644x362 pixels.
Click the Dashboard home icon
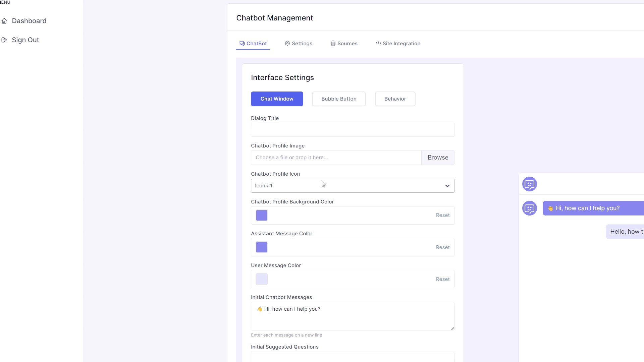pos(4,21)
